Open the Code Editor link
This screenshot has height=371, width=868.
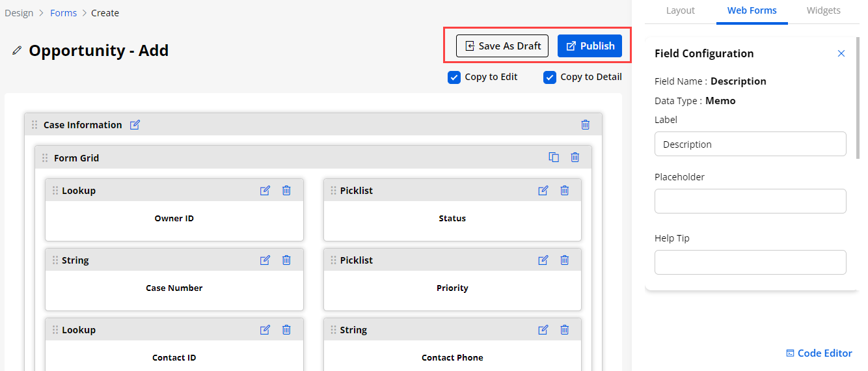[819, 353]
